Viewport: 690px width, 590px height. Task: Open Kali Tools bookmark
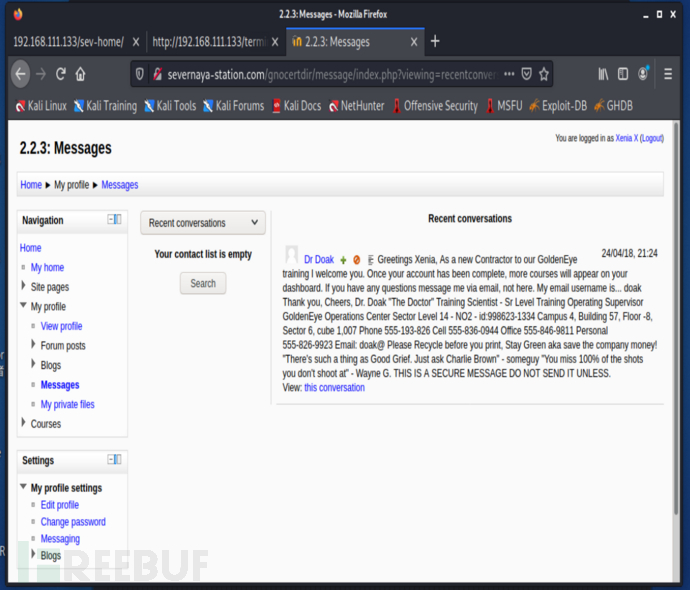(170, 106)
